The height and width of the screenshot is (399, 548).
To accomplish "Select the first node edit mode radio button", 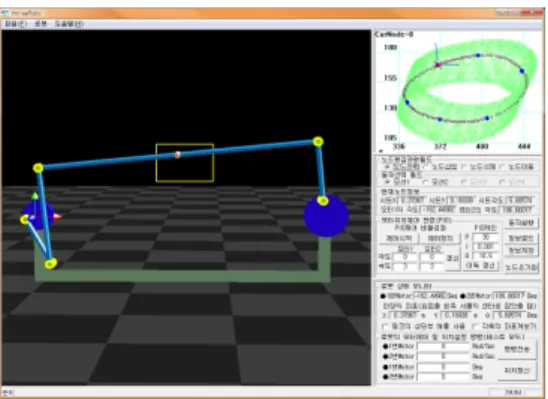I will point(387,167).
